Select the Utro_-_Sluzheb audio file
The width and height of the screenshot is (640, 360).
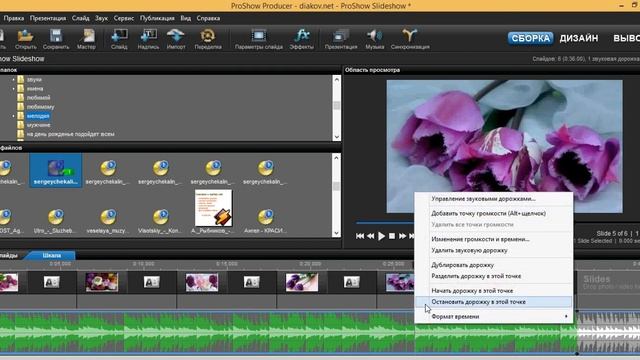point(56,221)
